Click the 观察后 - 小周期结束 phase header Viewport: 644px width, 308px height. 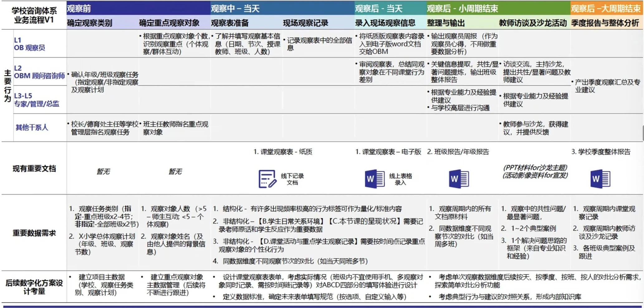462,8
